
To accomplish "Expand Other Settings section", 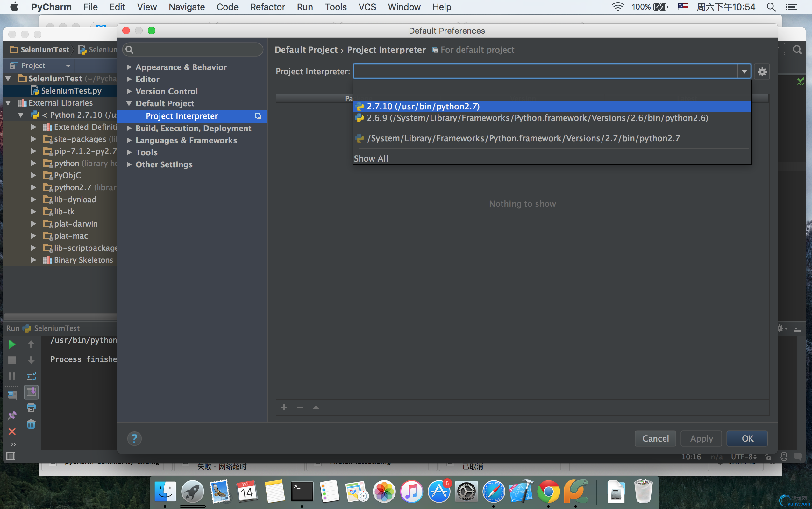I will click(129, 164).
